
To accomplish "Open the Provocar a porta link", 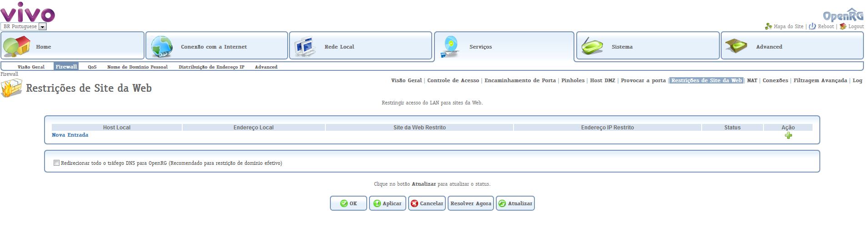I will (643, 80).
